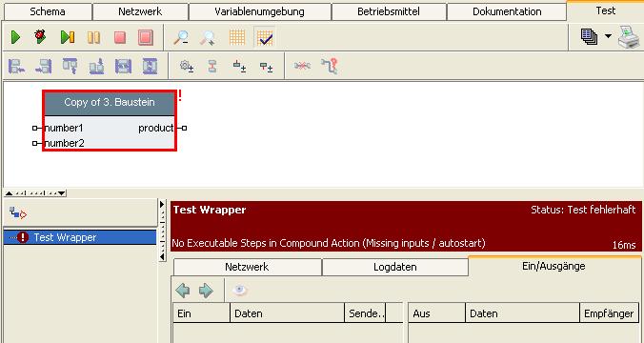
Task: Start debugging with the ladybug icon
Action: point(40,37)
